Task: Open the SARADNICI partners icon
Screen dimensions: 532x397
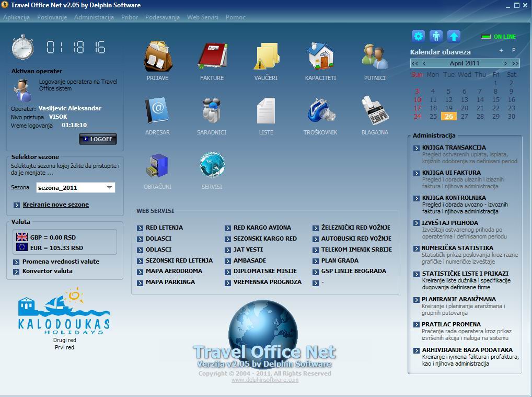Action: coord(212,110)
